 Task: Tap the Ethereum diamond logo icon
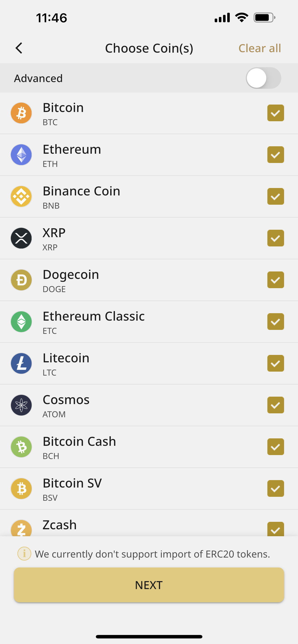(x=21, y=155)
